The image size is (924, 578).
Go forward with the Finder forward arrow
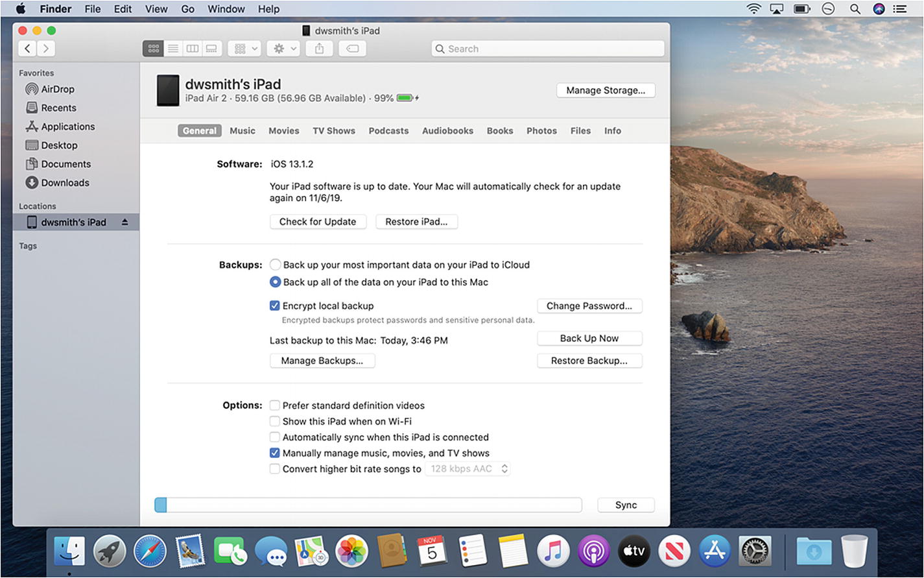(x=46, y=49)
